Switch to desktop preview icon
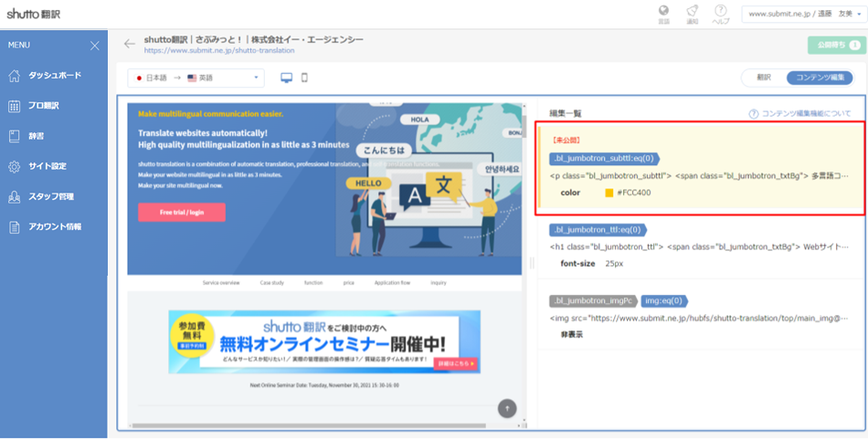 pyautogui.click(x=287, y=78)
